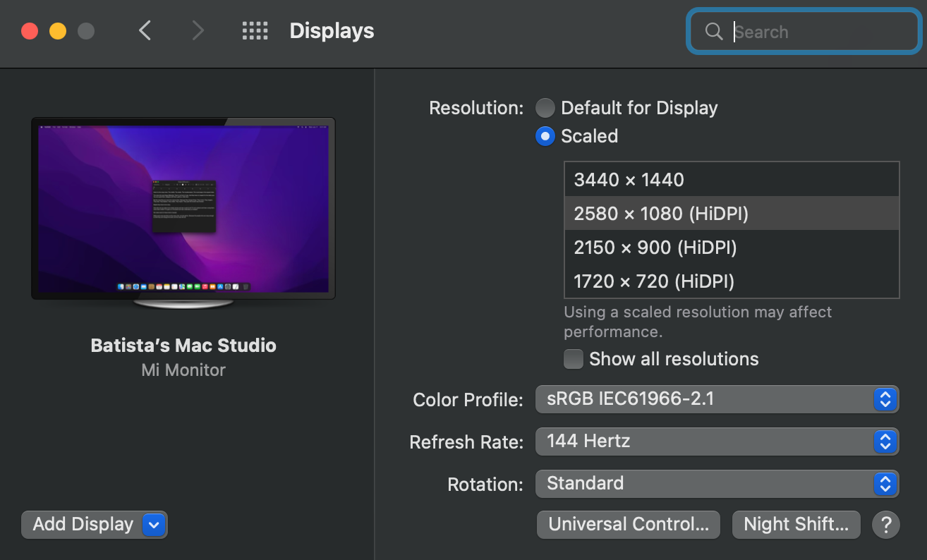Choose the Scaled resolution option
This screenshot has width=927, height=560.
[545, 136]
